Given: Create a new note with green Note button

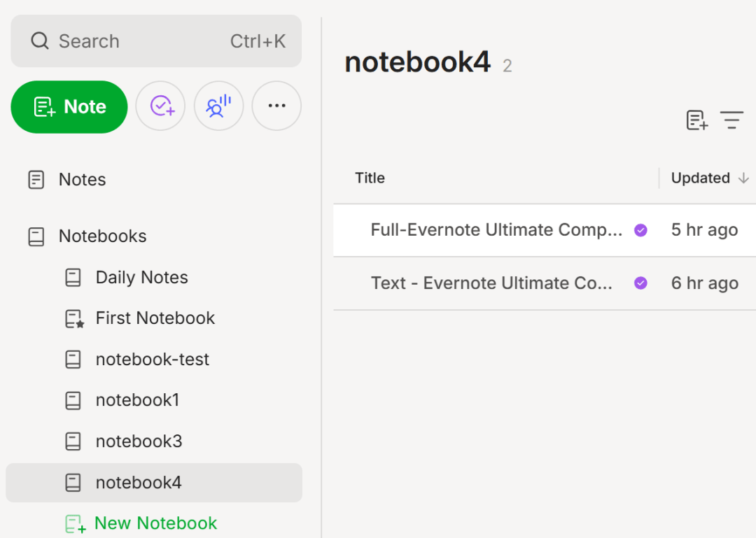Looking at the screenshot, I should tap(69, 106).
